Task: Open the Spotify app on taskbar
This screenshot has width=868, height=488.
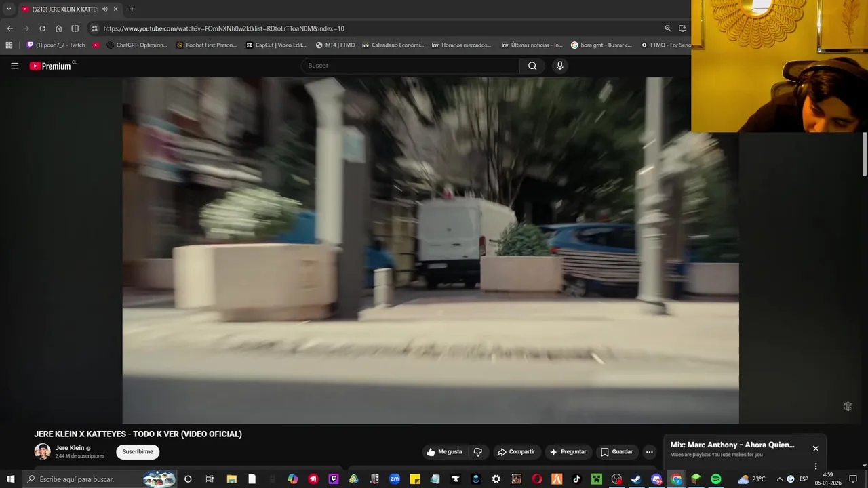Action: click(x=716, y=479)
